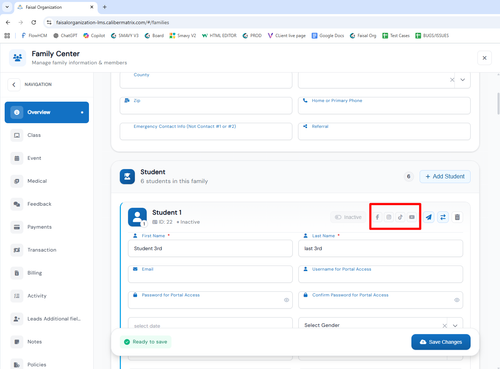Image resolution: width=500 pixels, height=369 pixels.
Task: Go to the Transaction section
Action: click(x=47, y=250)
